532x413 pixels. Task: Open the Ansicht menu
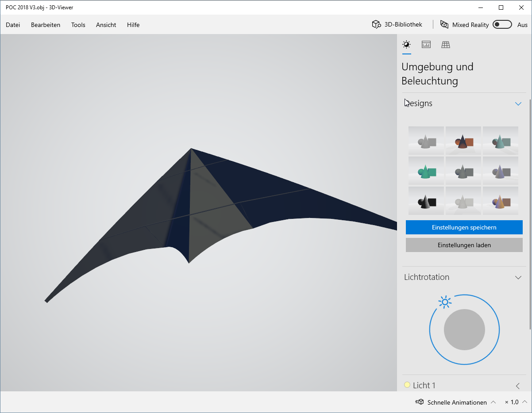pyautogui.click(x=106, y=25)
